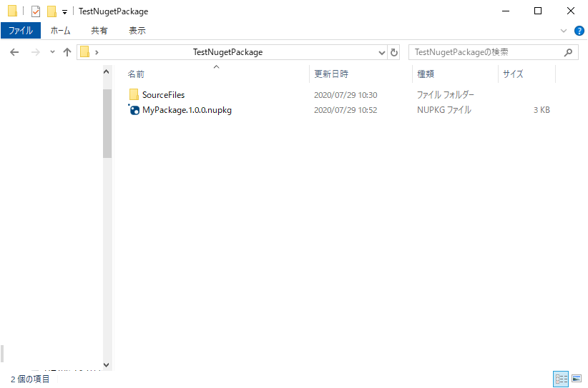Click the search magnifier icon

568,52
